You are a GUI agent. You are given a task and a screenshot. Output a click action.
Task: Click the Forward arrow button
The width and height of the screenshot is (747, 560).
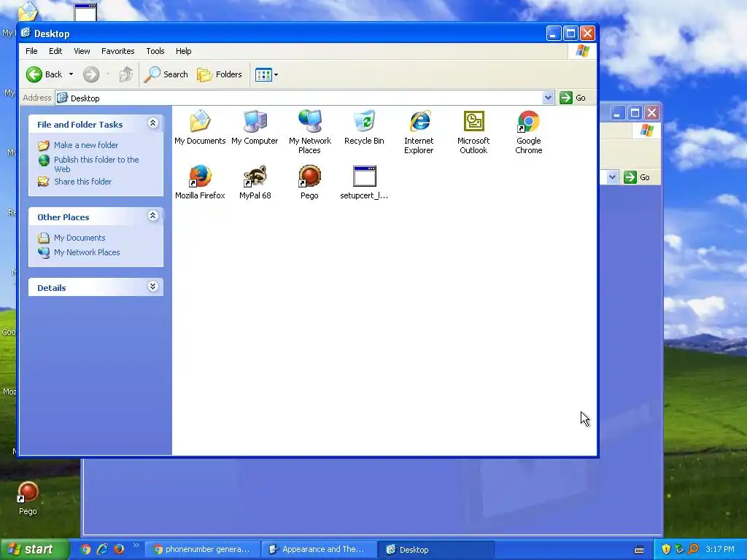(91, 74)
